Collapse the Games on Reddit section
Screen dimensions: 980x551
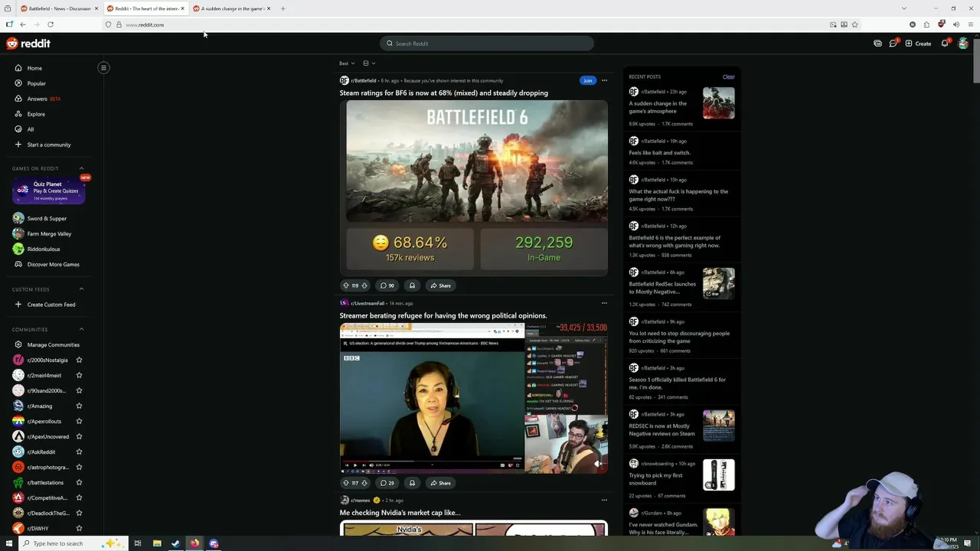click(81, 168)
